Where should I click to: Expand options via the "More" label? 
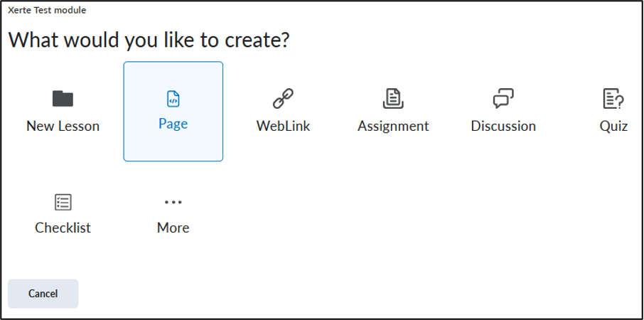click(173, 228)
